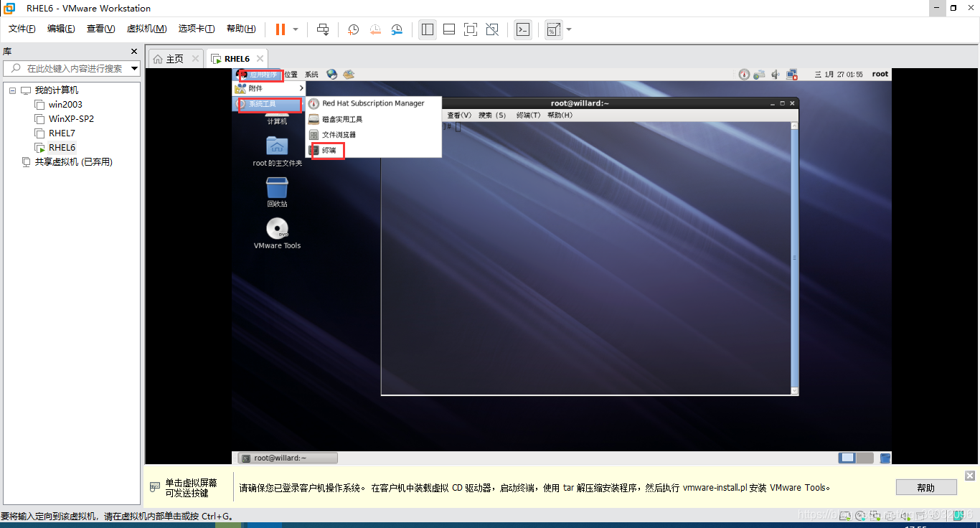The height and width of the screenshot is (528, 980).
Task: Click the GNOME panel mail launcher icon
Action: [349, 74]
